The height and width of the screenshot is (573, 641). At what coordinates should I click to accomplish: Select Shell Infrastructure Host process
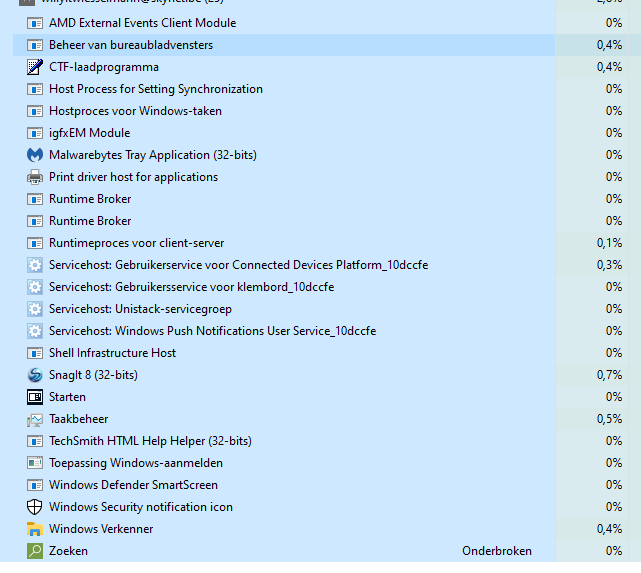pyautogui.click(x=112, y=353)
